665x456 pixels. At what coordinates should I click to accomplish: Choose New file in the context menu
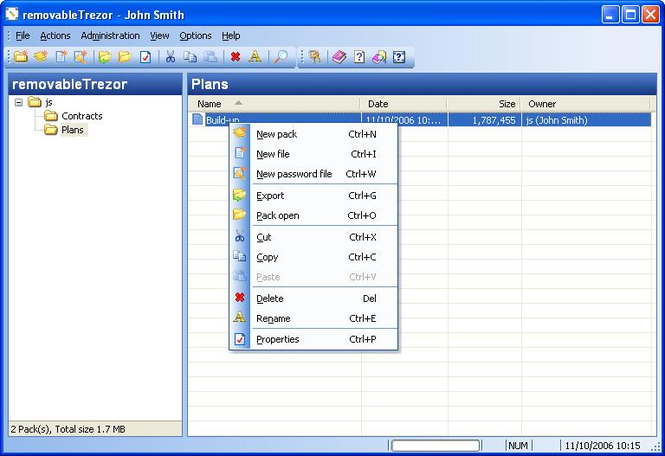tap(313, 154)
